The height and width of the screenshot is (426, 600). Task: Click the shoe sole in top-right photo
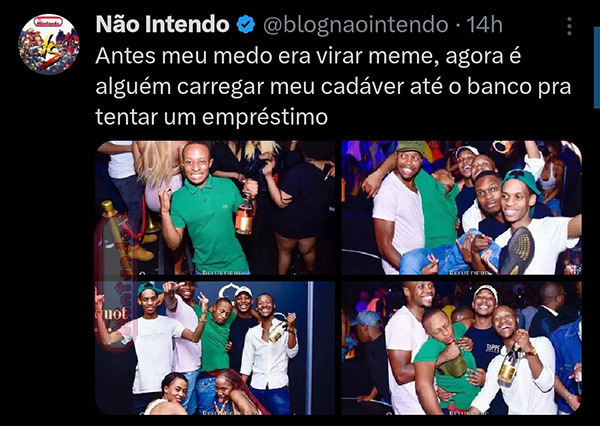[x=517, y=251]
